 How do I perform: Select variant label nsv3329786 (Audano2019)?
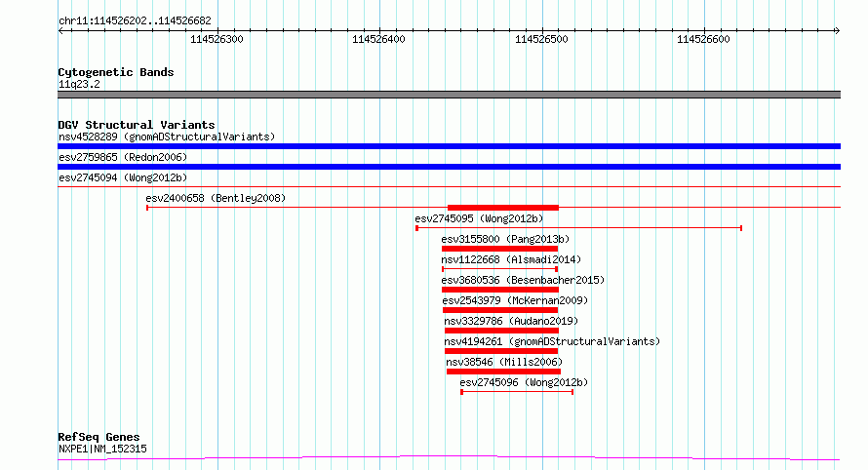point(511,321)
